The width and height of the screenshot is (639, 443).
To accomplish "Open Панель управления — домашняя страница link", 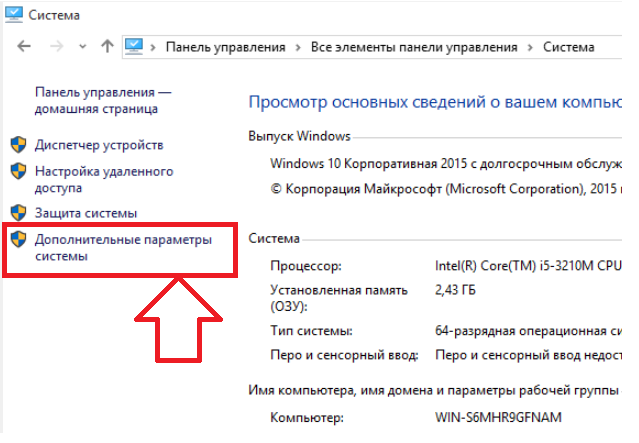I will [103, 100].
